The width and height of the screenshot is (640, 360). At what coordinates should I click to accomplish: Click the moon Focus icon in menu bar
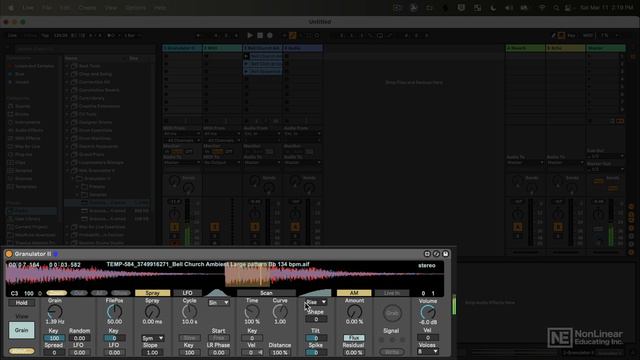click(x=493, y=8)
